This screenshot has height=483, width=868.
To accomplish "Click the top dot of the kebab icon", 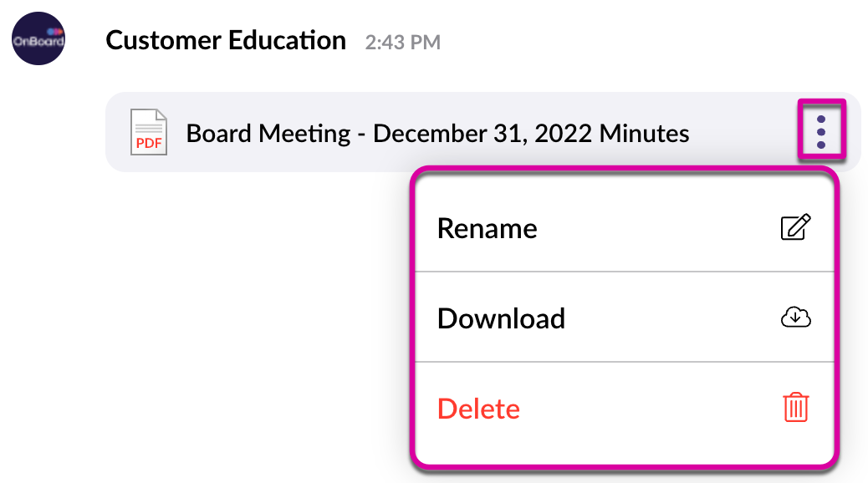I will coord(820,119).
